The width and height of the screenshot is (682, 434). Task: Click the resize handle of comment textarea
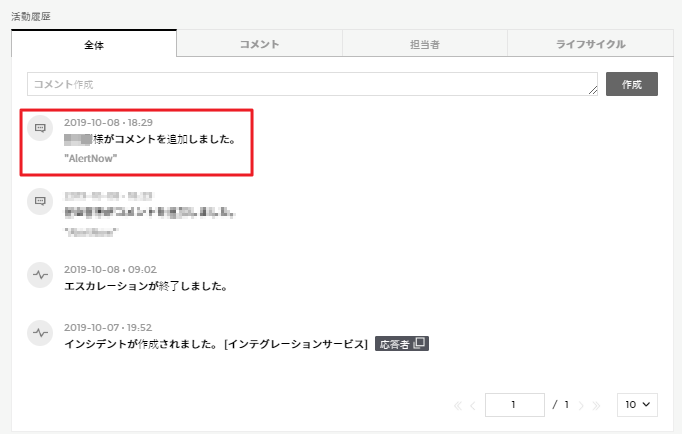click(x=593, y=92)
